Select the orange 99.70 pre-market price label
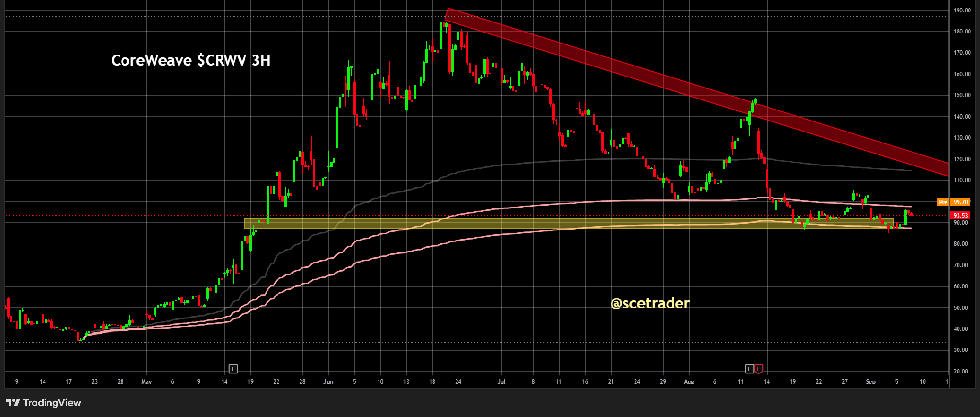This screenshot has height=417, width=980. point(960,202)
